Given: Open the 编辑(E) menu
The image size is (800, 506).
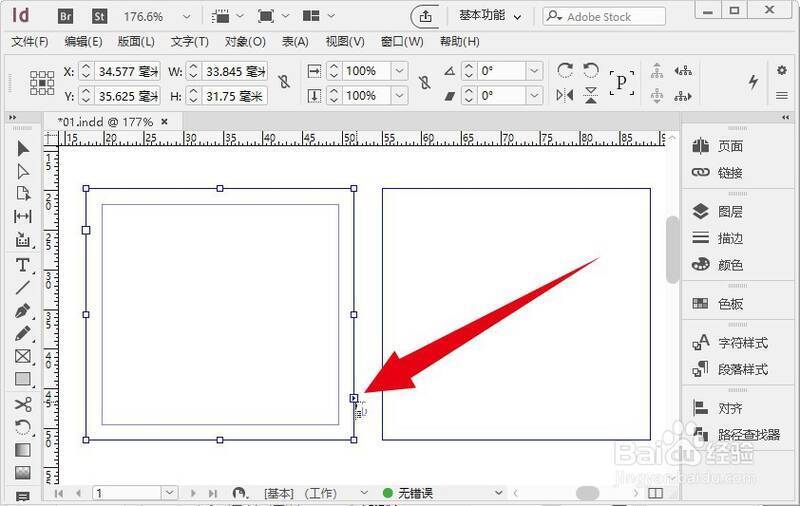Looking at the screenshot, I should (84, 42).
